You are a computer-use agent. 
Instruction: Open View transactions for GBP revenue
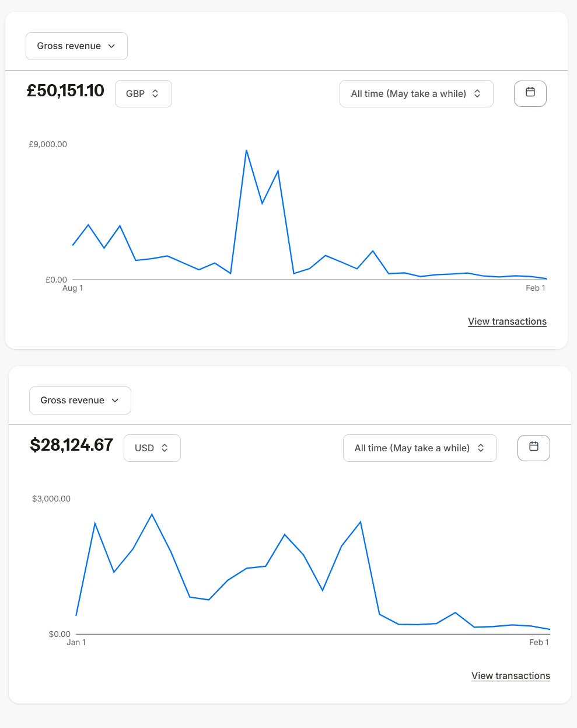(x=507, y=321)
